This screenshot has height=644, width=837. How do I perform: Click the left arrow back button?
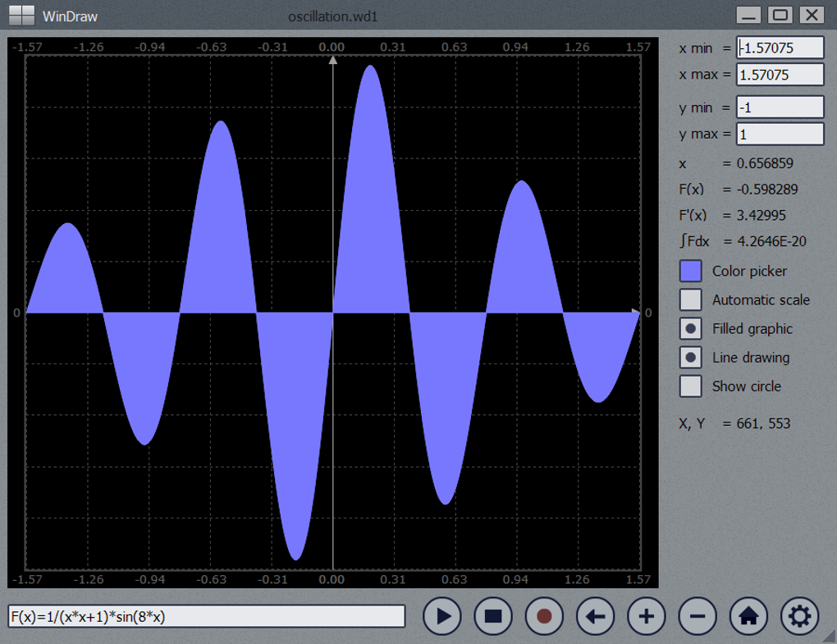tap(596, 616)
